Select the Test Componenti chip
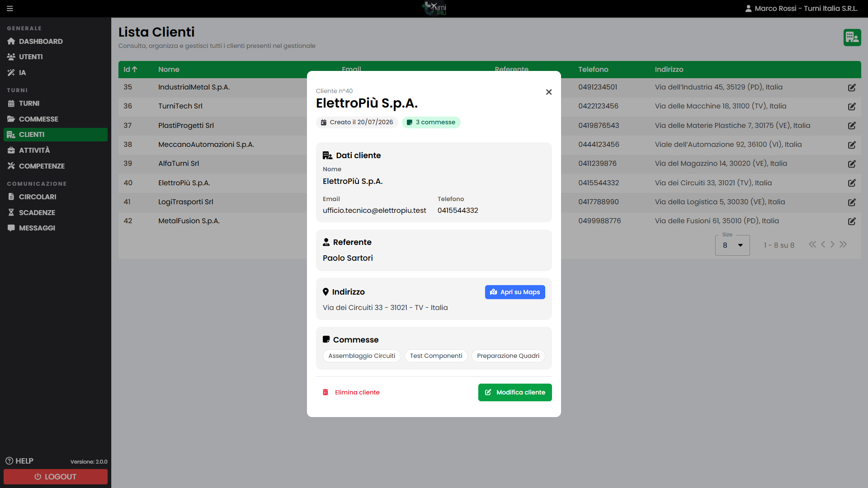 point(436,356)
